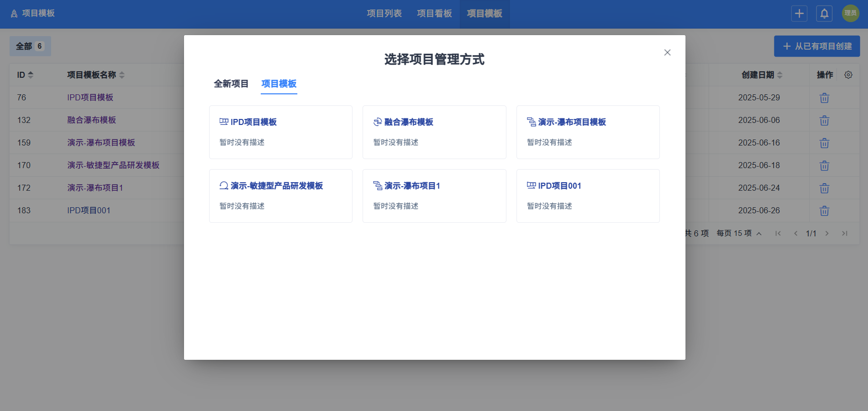Click trash icon for 2025-06-06 row

pyautogui.click(x=824, y=120)
